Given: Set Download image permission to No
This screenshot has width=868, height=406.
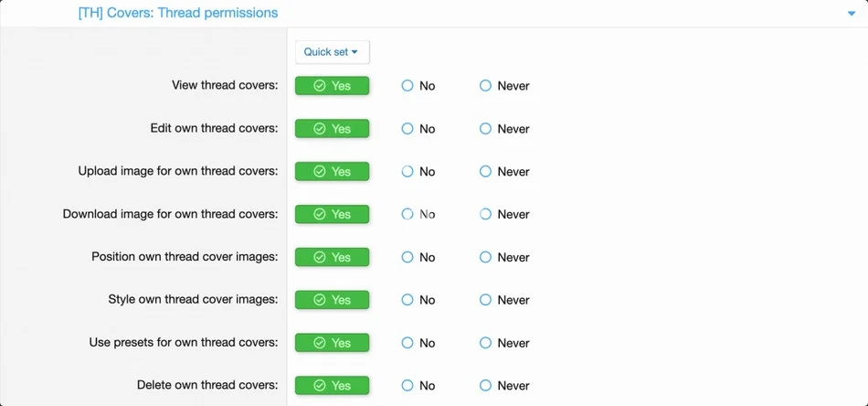Looking at the screenshot, I should pyautogui.click(x=418, y=214).
